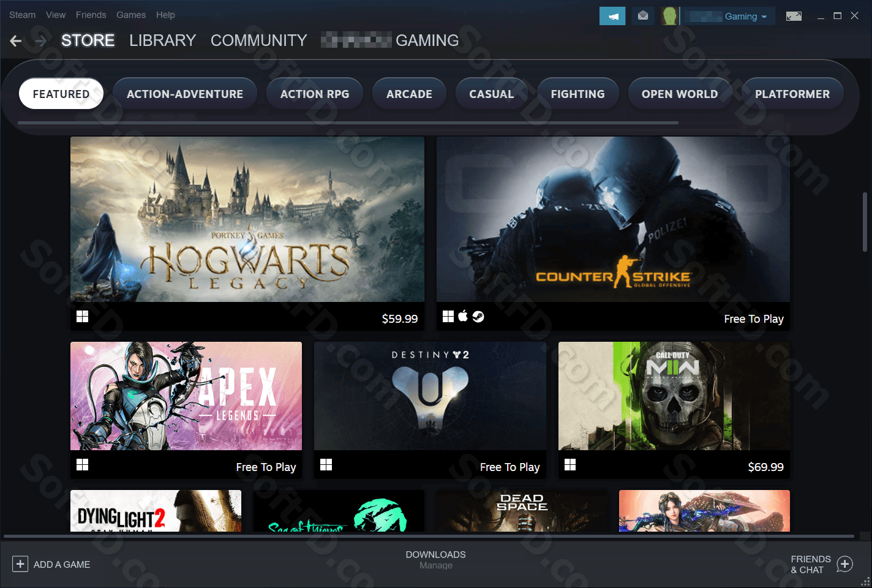Click the vertical page scrollbar
The height and width of the screenshot is (588, 872).
pyautogui.click(x=865, y=222)
